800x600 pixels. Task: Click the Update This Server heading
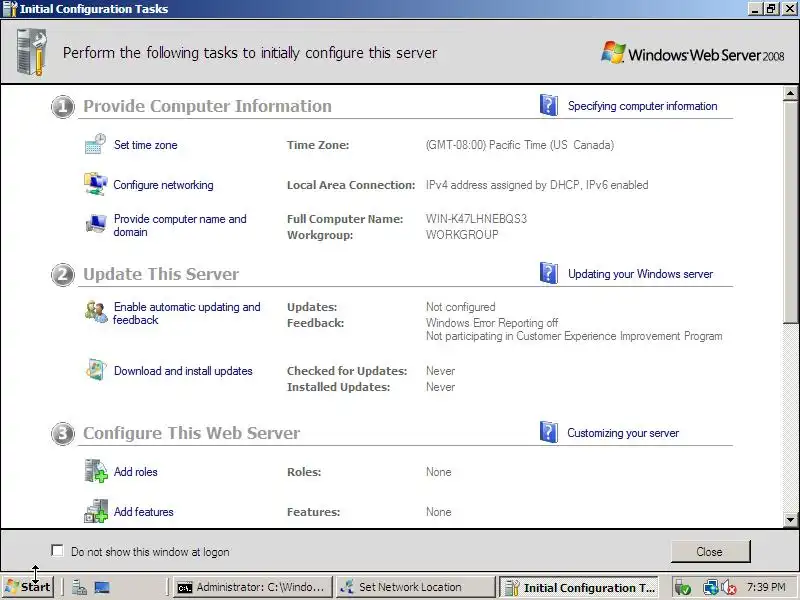coord(161,274)
